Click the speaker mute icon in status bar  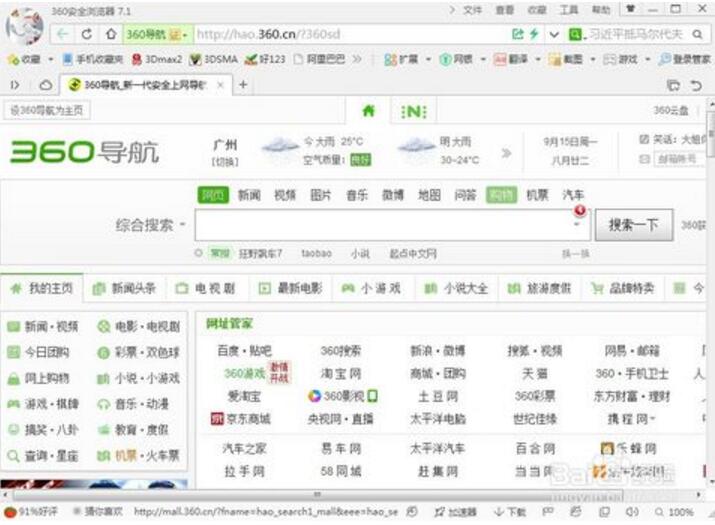tap(632, 512)
